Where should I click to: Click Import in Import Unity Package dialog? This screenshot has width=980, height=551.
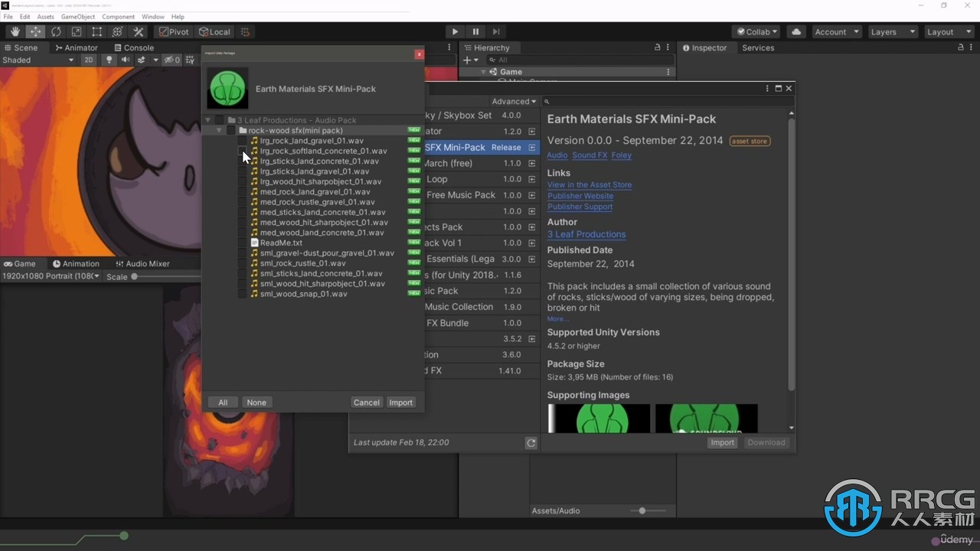click(x=400, y=403)
